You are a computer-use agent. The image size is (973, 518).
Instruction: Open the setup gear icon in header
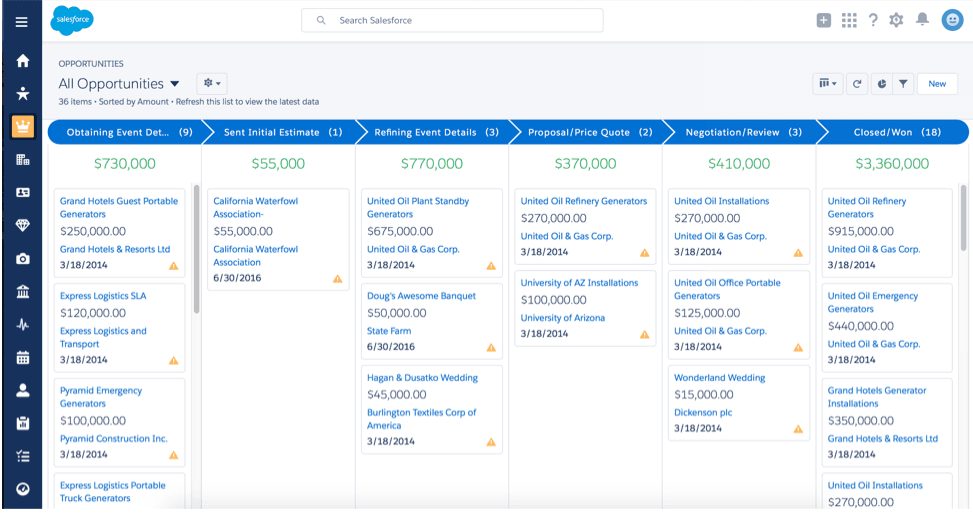[x=896, y=20]
